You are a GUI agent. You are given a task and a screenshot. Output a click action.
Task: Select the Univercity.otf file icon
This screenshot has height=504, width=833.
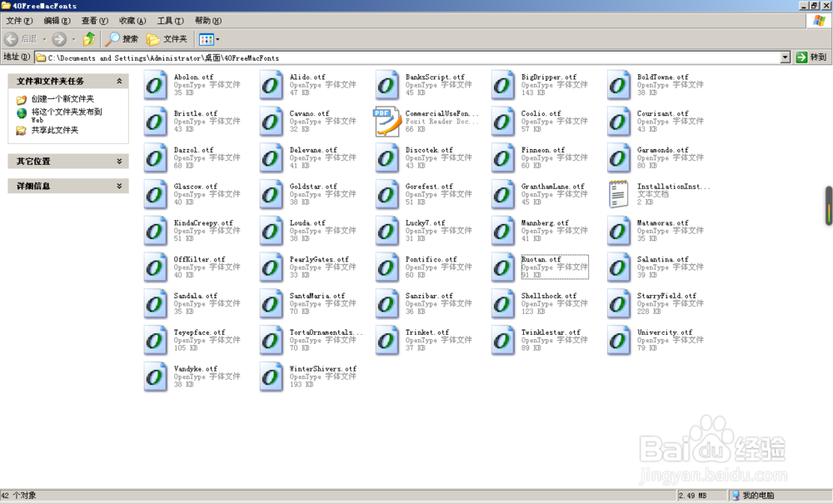point(618,341)
